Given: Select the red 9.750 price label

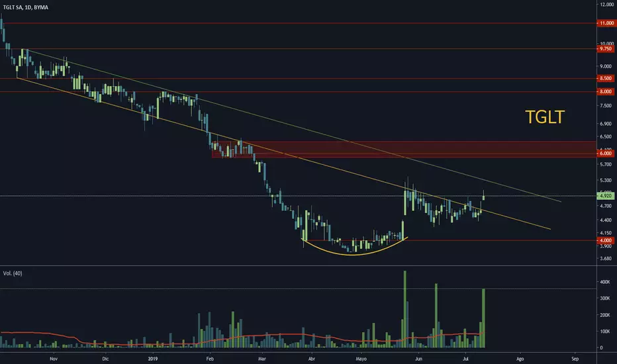Looking at the screenshot, I should point(606,49).
